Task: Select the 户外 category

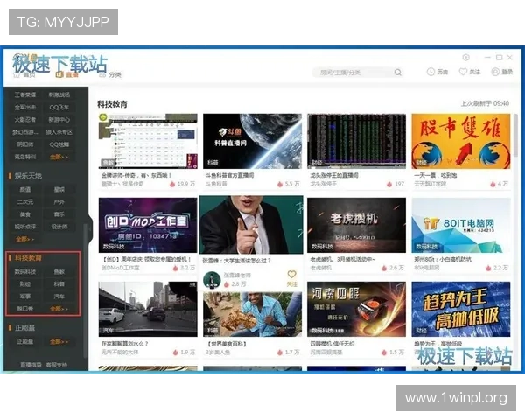Action: 59,202
